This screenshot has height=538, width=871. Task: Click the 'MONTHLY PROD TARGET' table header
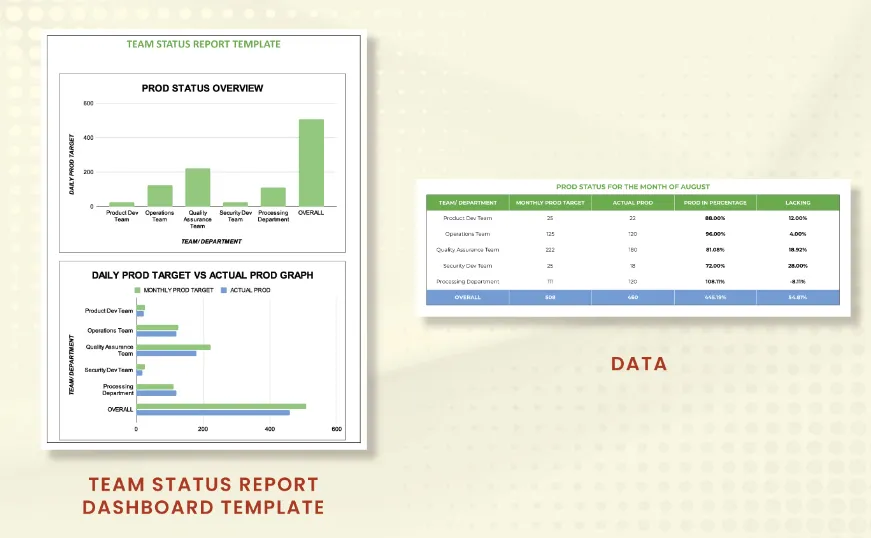pos(550,203)
